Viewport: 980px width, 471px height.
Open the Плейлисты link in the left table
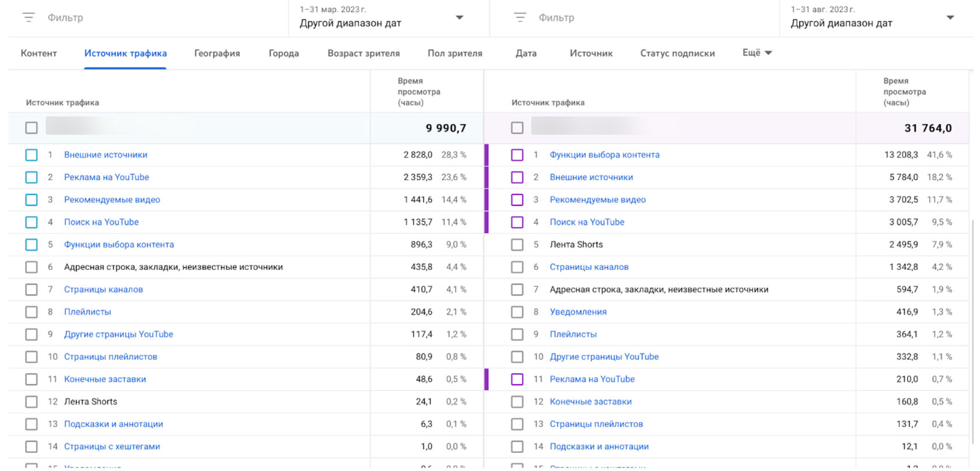pyautogui.click(x=87, y=312)
